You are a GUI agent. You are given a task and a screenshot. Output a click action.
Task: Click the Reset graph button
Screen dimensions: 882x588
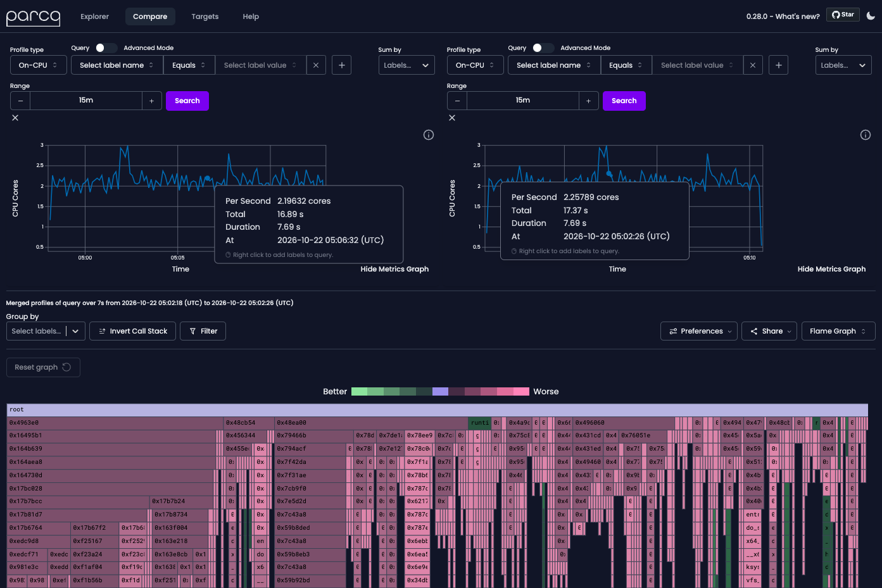pyautogui.click(x=43, y=367)
